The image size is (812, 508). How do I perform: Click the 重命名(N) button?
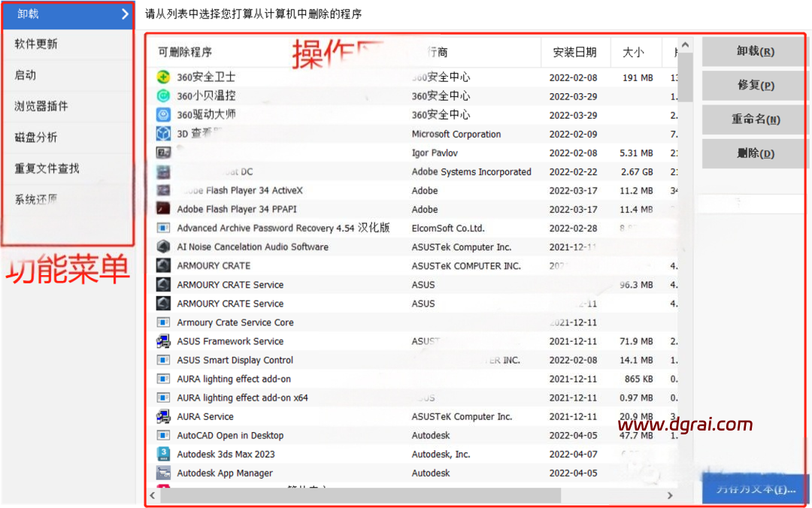755,119
